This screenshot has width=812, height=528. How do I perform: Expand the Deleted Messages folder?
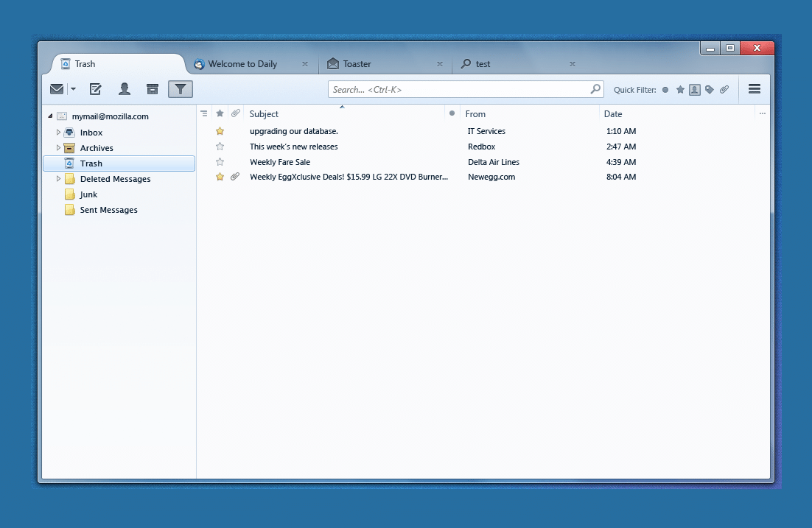[59, 179]
